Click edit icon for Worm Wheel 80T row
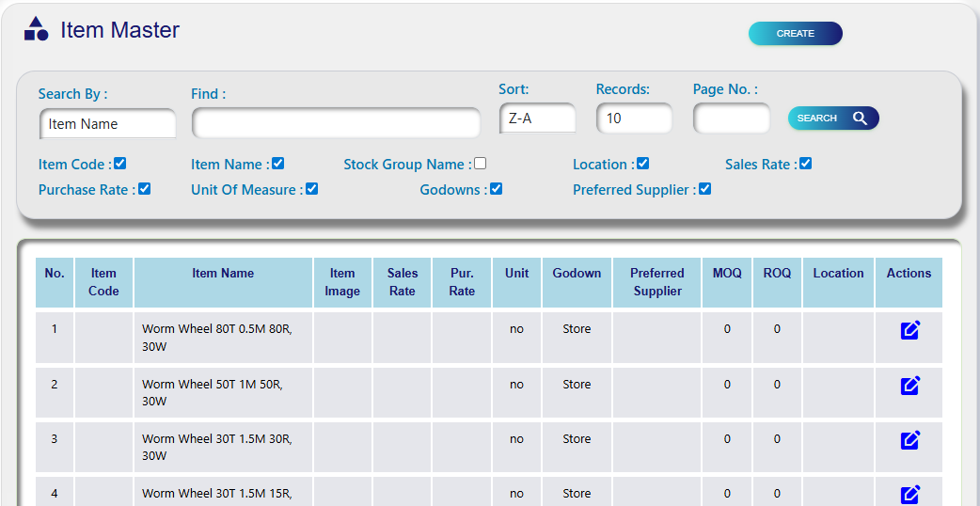 pos(909,330)
